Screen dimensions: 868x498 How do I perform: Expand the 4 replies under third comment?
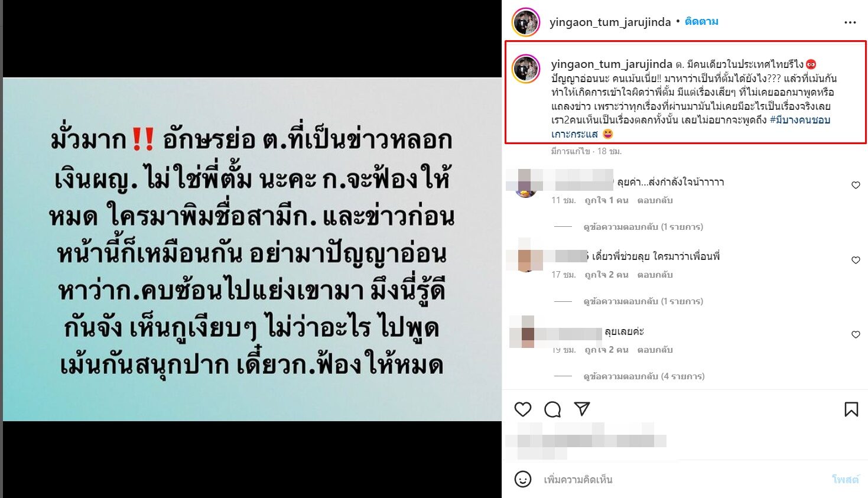coord(643,376)
